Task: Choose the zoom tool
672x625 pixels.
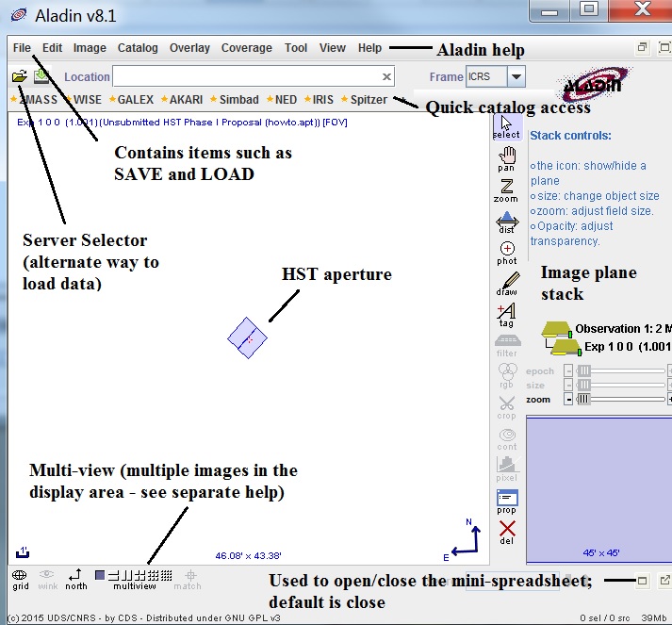Action: click(506, 190)
